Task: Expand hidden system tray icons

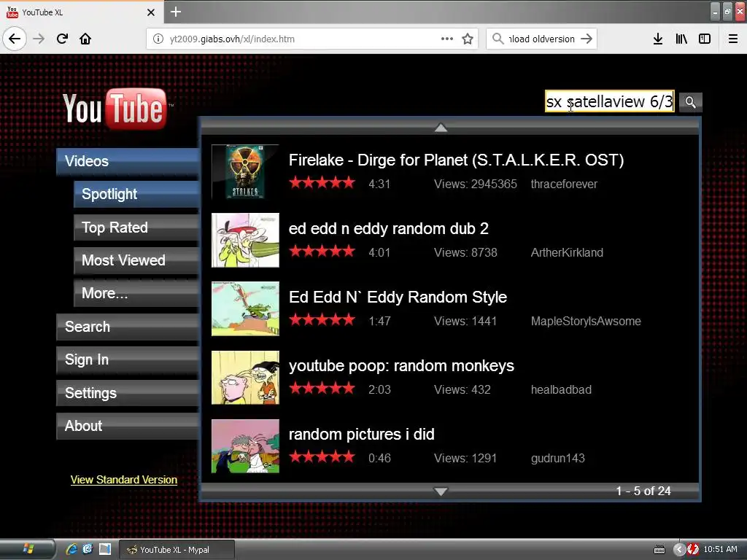Action: (679, 550)
